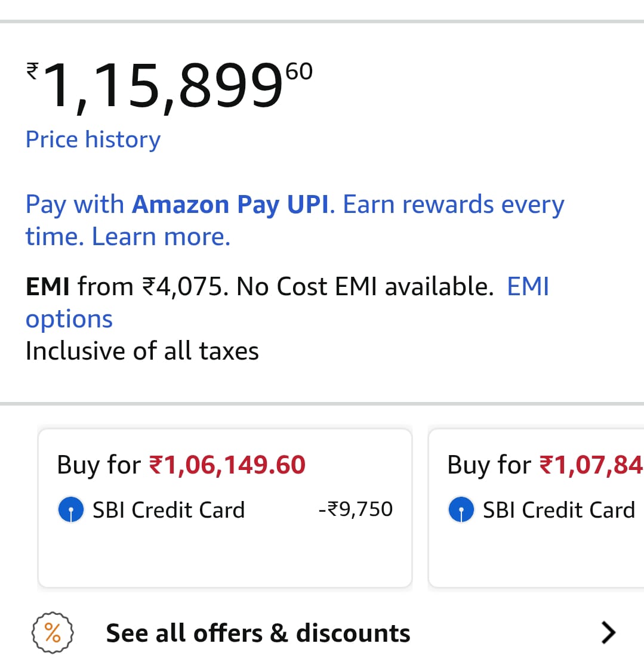The width and height of the screenshot is (644, 668).
Task: Click SBI Credit Card label beside -₹9,750
Action: click(x=168, y=511)
